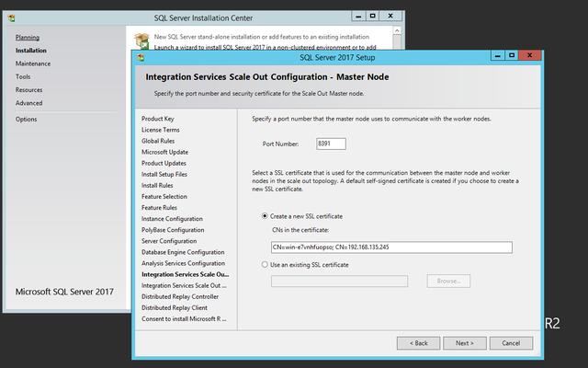Maximize the Installation Center window
588x368 pixels.
(x=372, y=17)
